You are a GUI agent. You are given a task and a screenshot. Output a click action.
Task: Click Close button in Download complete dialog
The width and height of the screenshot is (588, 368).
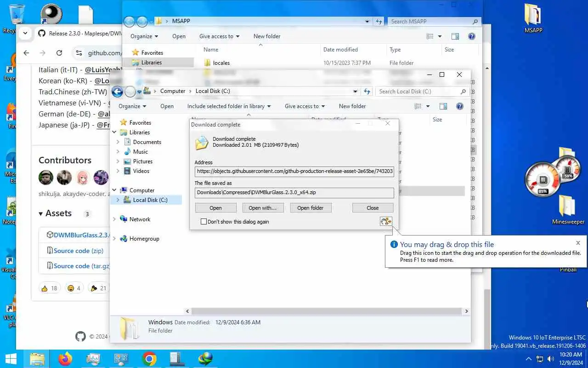(373, 208)
